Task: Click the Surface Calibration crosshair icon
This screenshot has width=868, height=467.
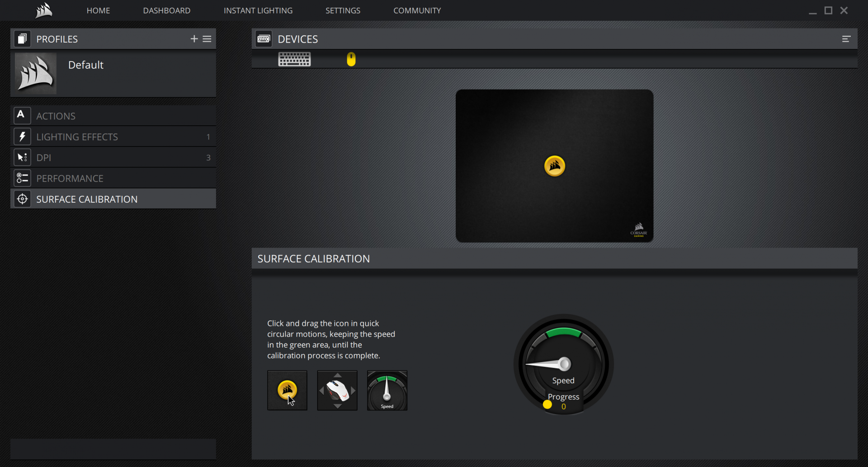Action: (x=22, y=199)
